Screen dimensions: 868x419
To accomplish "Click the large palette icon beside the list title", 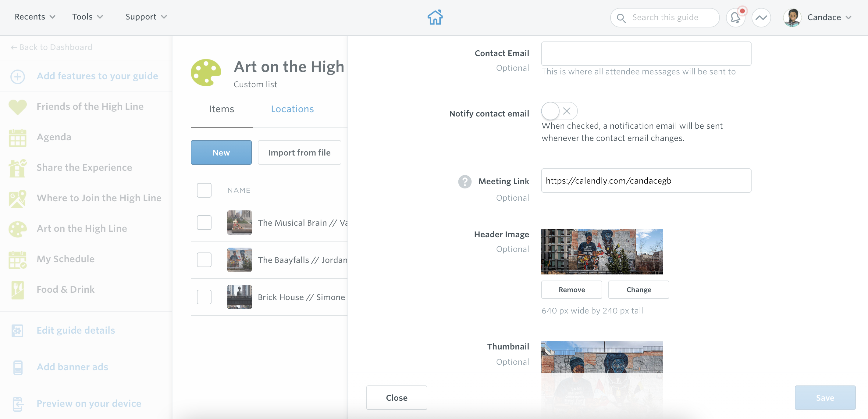I will click(x=206, y=73).
